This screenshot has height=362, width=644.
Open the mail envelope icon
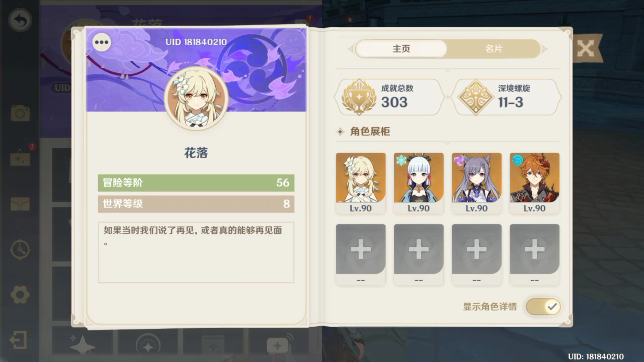point(20,204)
